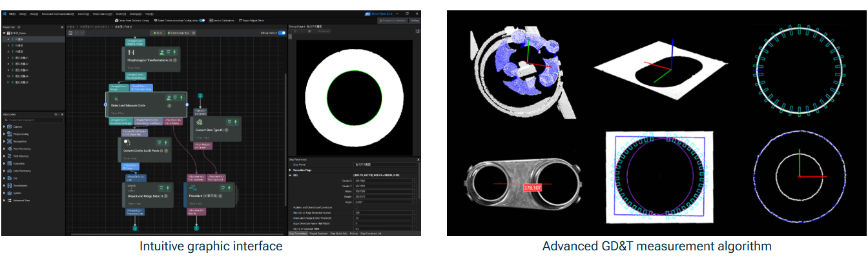Expand the Capture step category
The width and height of the screenshot is (868, 271).
[4, 126]
